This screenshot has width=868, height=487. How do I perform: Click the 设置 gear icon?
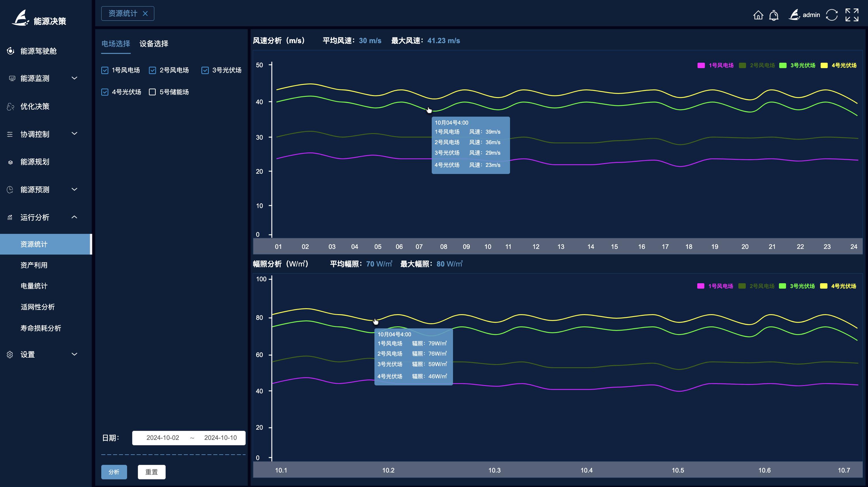pos(10,354)
